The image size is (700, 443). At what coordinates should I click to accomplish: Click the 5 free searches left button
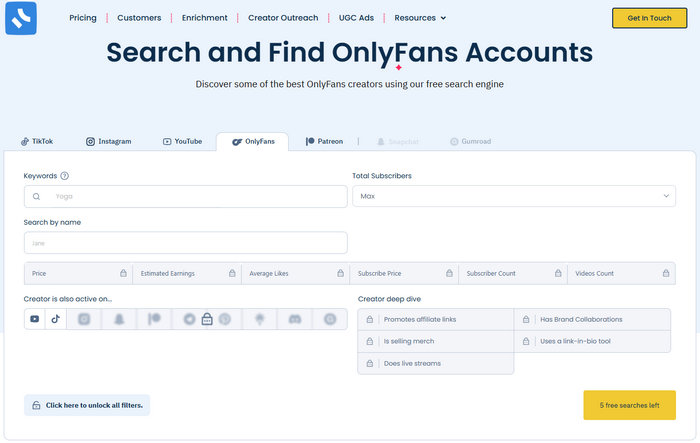point(629,405)
